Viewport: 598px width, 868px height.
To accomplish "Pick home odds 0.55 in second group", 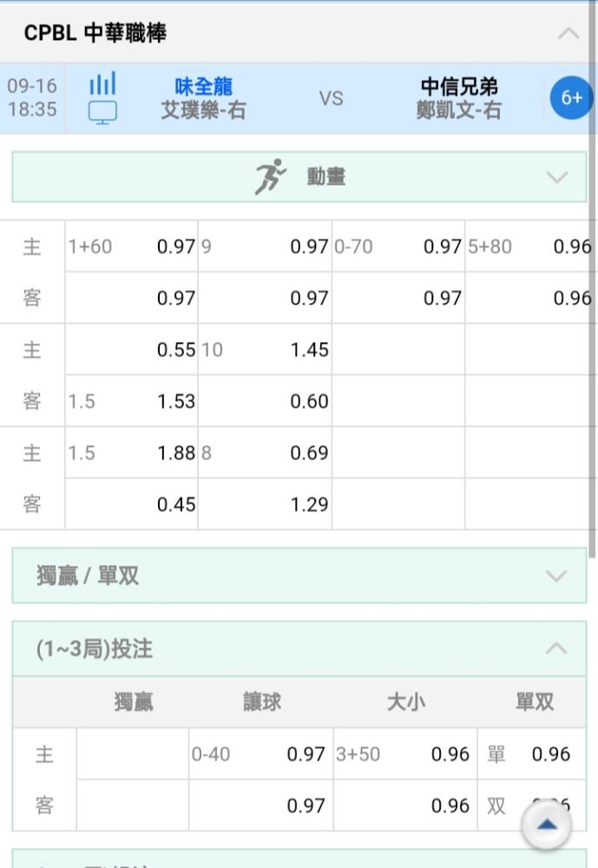I will [132, 349].
